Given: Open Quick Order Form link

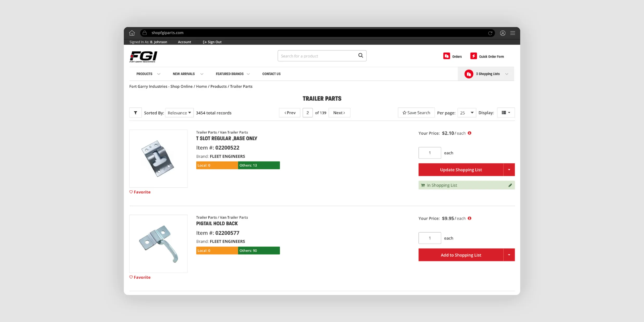Looking at the screenshot, I should 491,56.
